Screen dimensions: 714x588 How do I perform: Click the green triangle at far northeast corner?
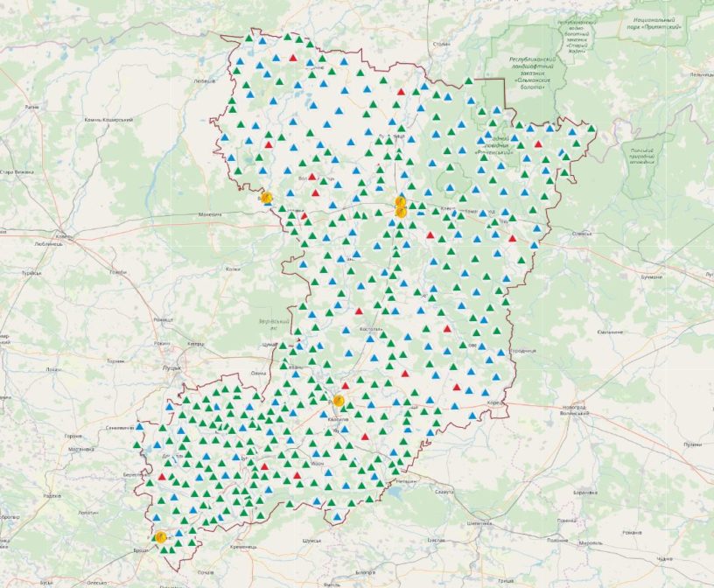coord(591,129)
